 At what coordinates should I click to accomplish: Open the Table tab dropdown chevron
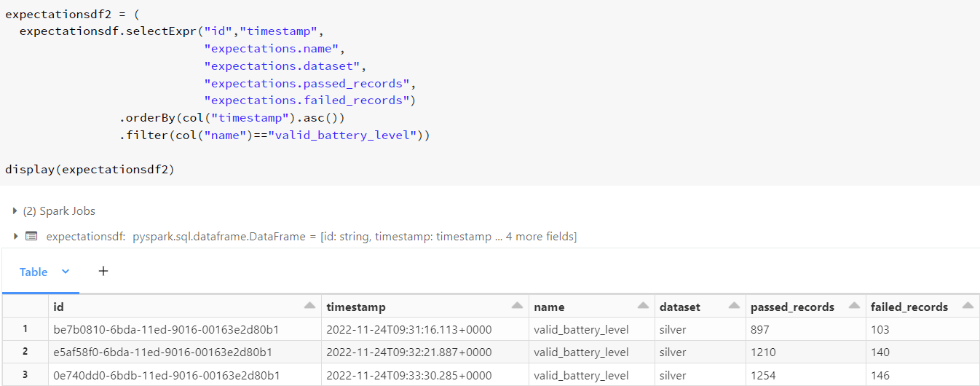(x=66, y=272)
